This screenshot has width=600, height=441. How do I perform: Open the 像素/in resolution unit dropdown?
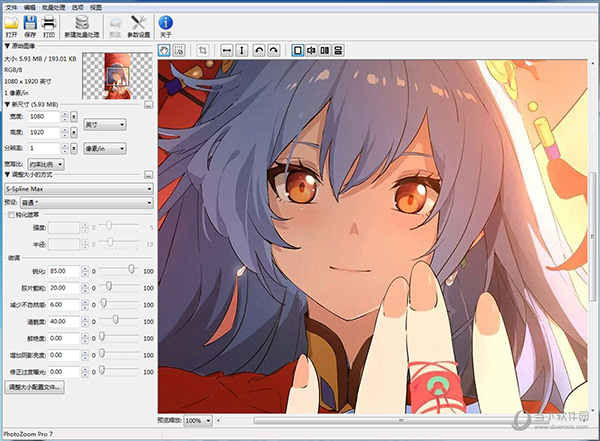pos(105,149)
